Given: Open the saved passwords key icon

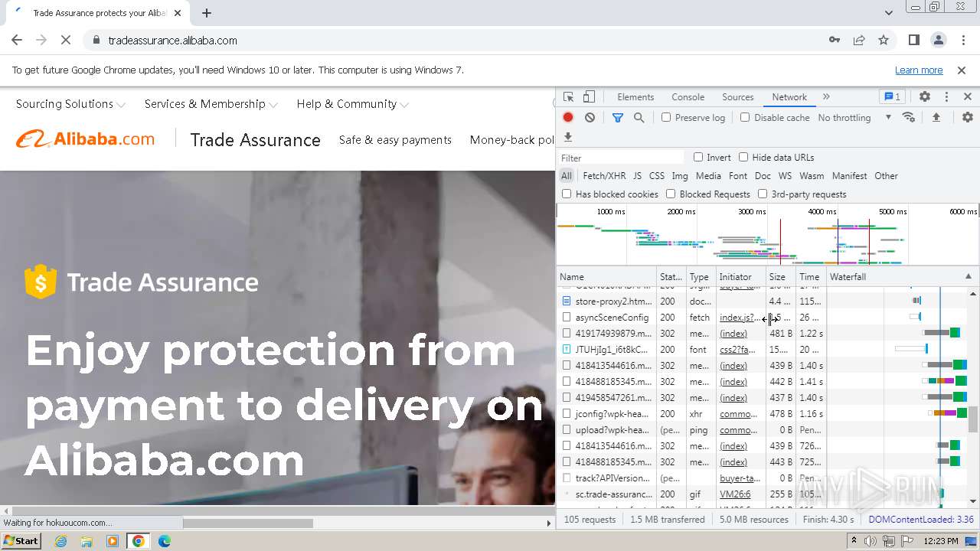Looking at the screenshot, I should pyautogui.click(x=835, y=40).
